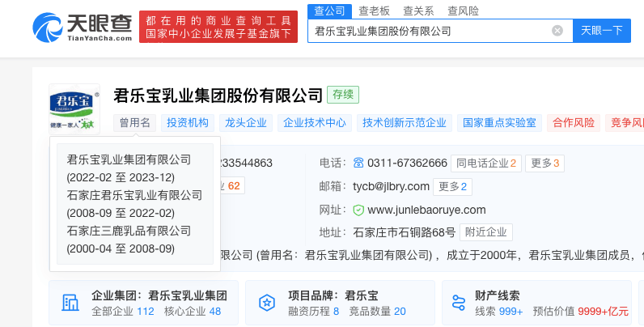Open the www.junlebaoruye.com link
The width and height of the screenshot is (644, 327).
(426, 210)
